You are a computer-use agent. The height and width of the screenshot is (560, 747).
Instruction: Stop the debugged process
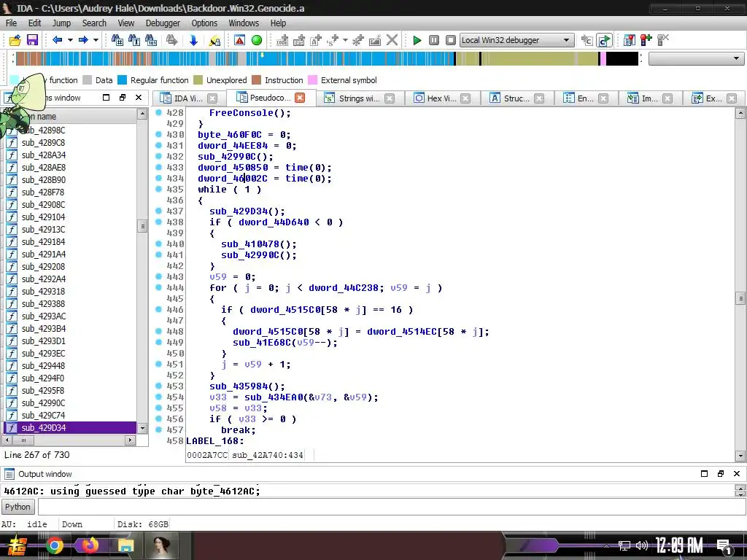click(x=450, y=40)
